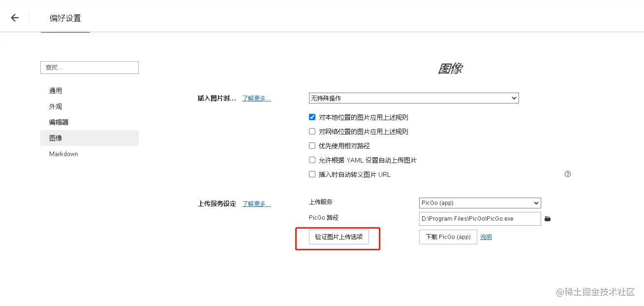Open the 说明 link
This screenshot has height=306, width=644.
click(486, 237)
